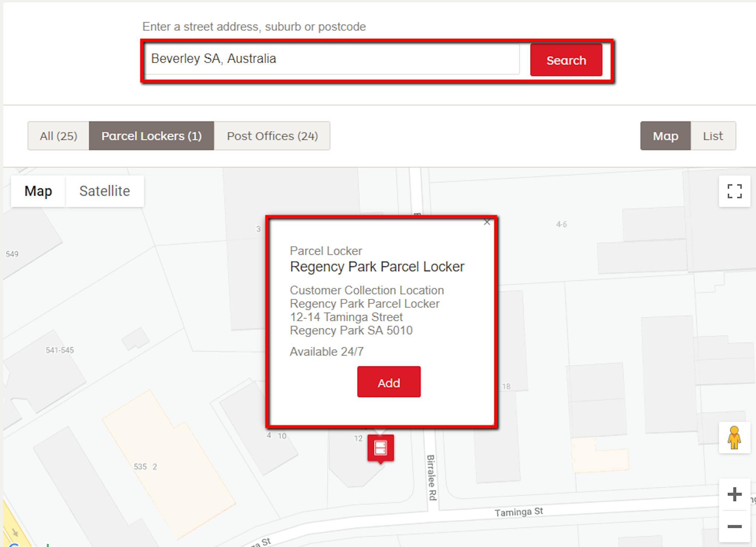The width and height of the screenshot is (756, 547).
Task: Click inside the address search field
Action: (332, 59)
